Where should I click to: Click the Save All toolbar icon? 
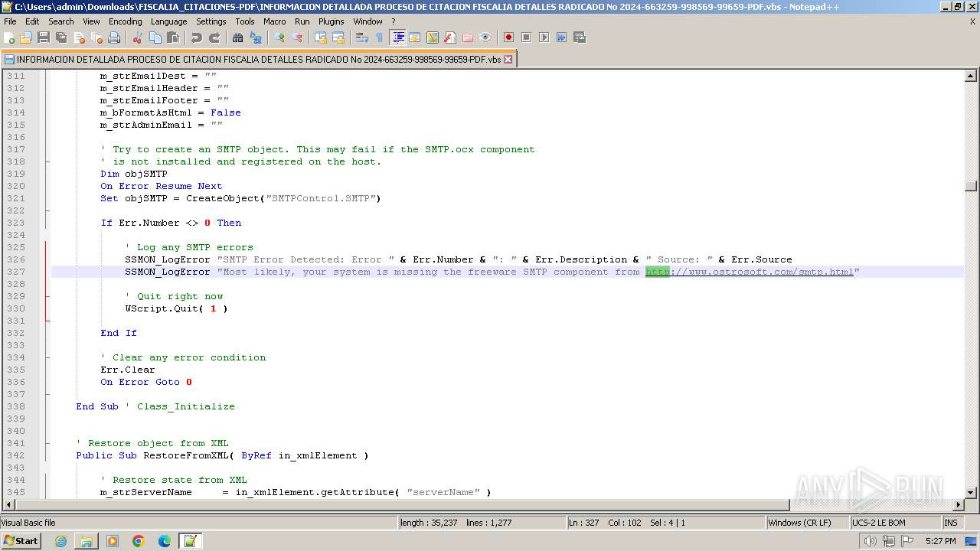click(61, 37)
